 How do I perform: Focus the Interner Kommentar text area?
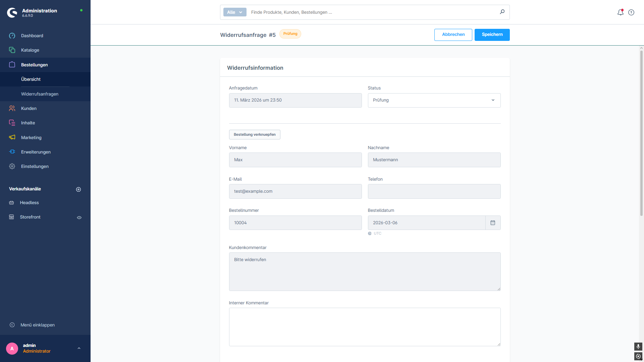pyautogui.click(x=365, y=327)
